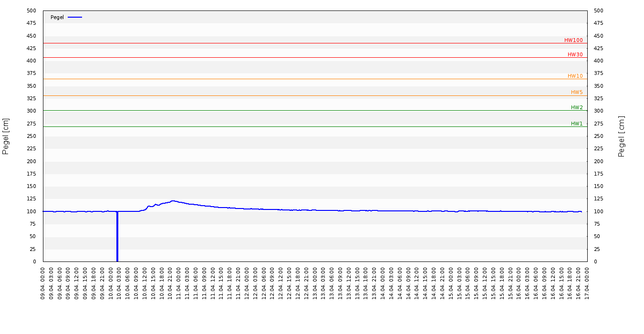Click the right Pegel [cm] axis title
Viewport: 644px width, 334px height.
click(x=622, y=136)
